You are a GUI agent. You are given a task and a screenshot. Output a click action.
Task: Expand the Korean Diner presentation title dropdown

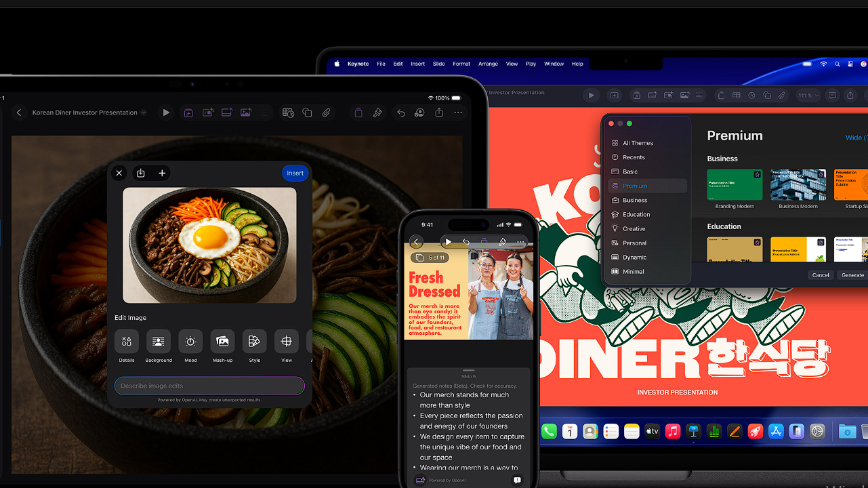pyautogui.click(x=144, y=113)
